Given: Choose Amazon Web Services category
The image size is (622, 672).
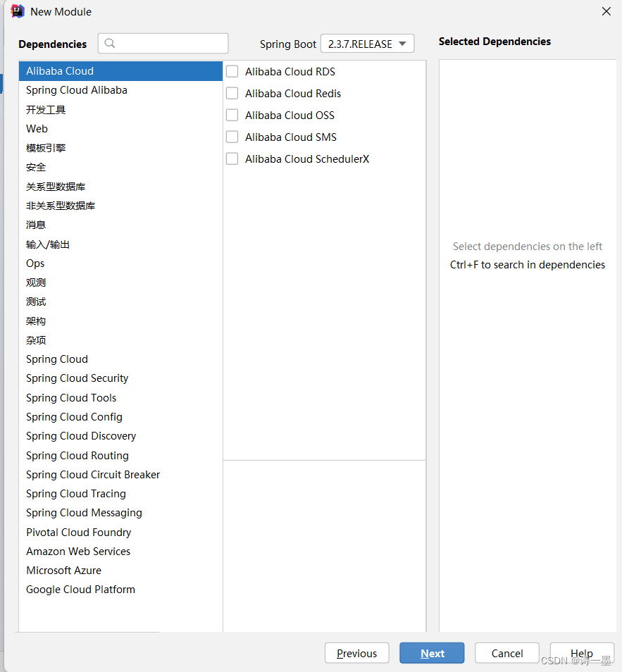Looking at the screenshot, I should [x=120, y=552].
